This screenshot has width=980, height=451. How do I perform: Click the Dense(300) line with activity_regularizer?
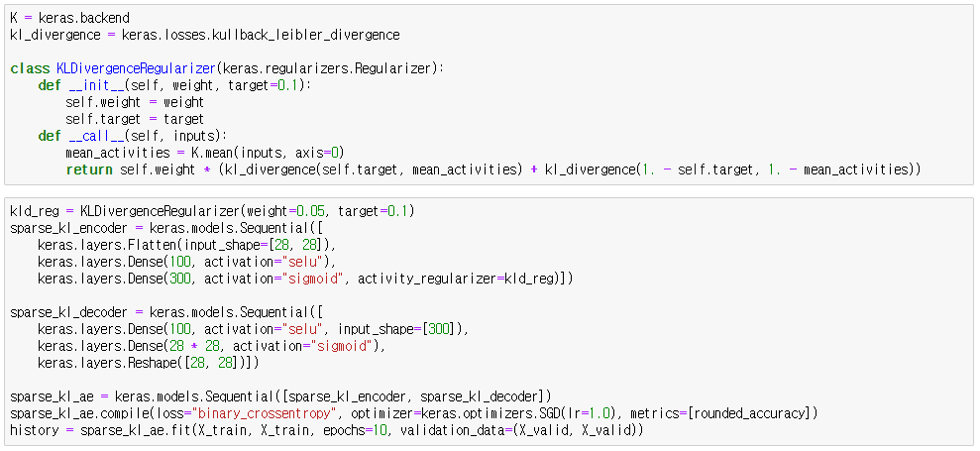pos(305,279)
